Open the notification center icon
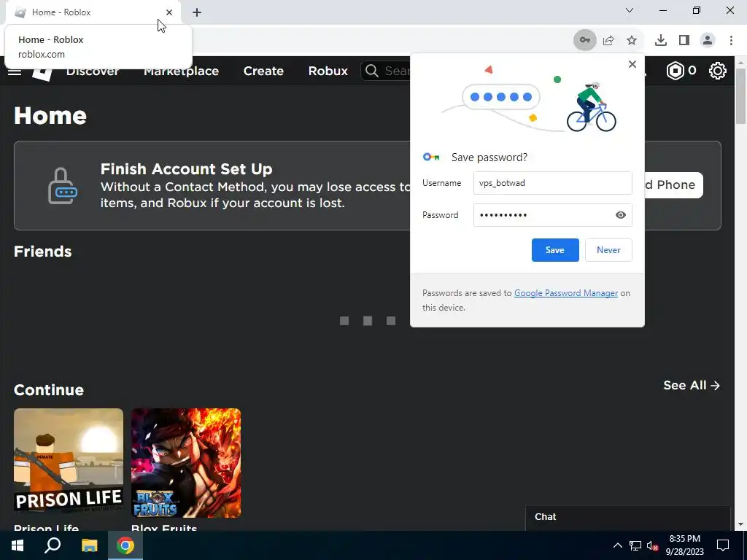The width and height of the screenshot is (747, 560). click(x=723, y=545)
